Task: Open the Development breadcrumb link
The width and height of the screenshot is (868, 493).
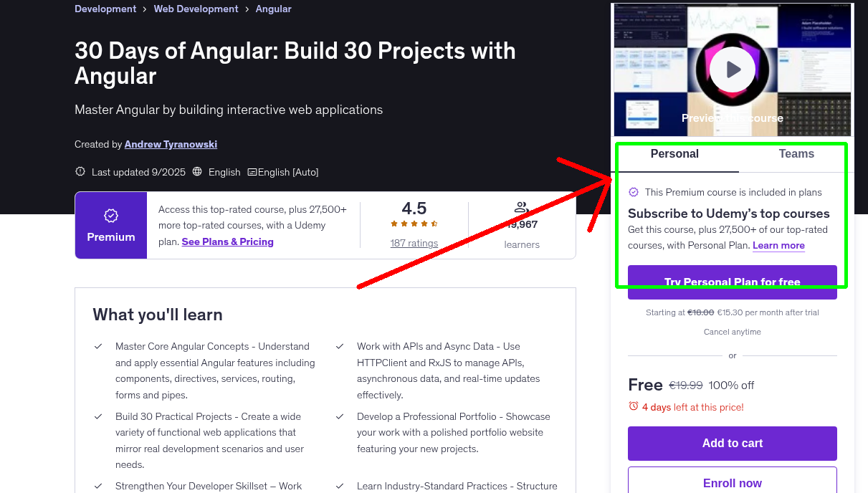Action: click(105, 9)
